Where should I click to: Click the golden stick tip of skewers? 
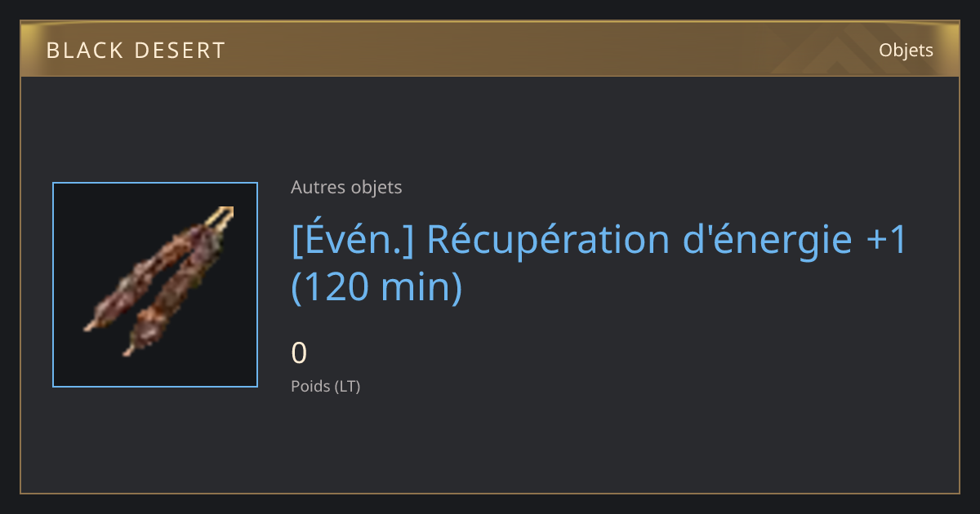pos(222,214)
